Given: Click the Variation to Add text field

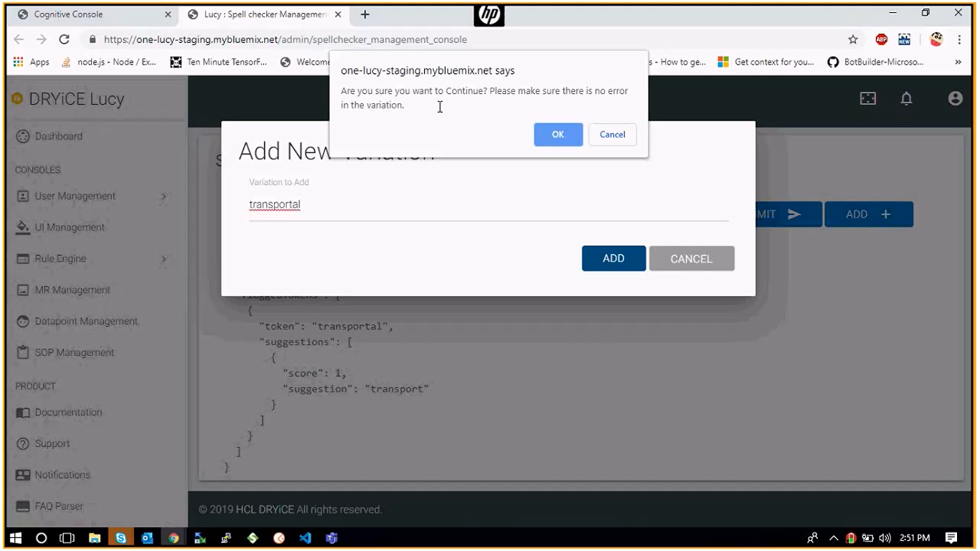Looking at the screenshot, I should [x=489, y=204].
